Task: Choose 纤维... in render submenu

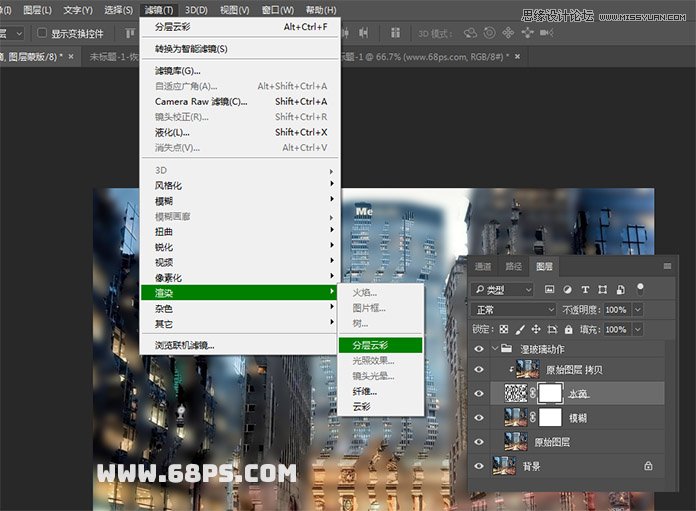Action: 380,391
